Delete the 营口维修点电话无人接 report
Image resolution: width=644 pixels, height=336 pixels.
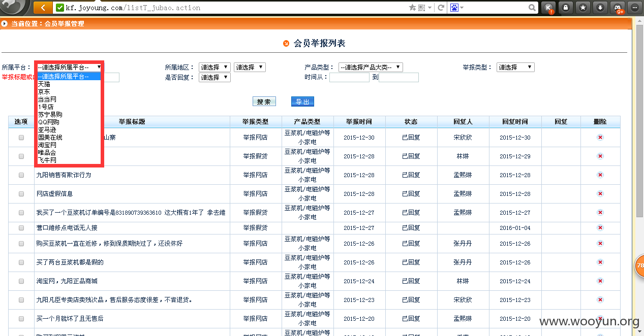[x=600, y=228]
